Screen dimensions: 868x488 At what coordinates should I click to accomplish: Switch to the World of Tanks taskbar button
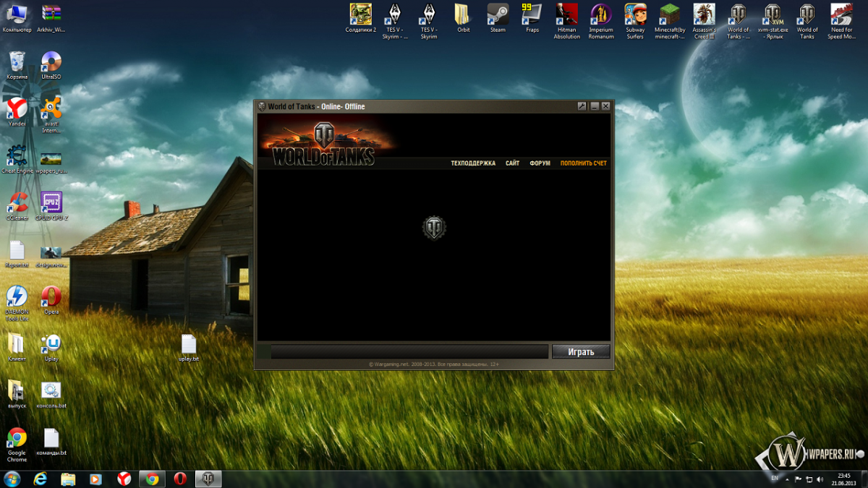208,479
